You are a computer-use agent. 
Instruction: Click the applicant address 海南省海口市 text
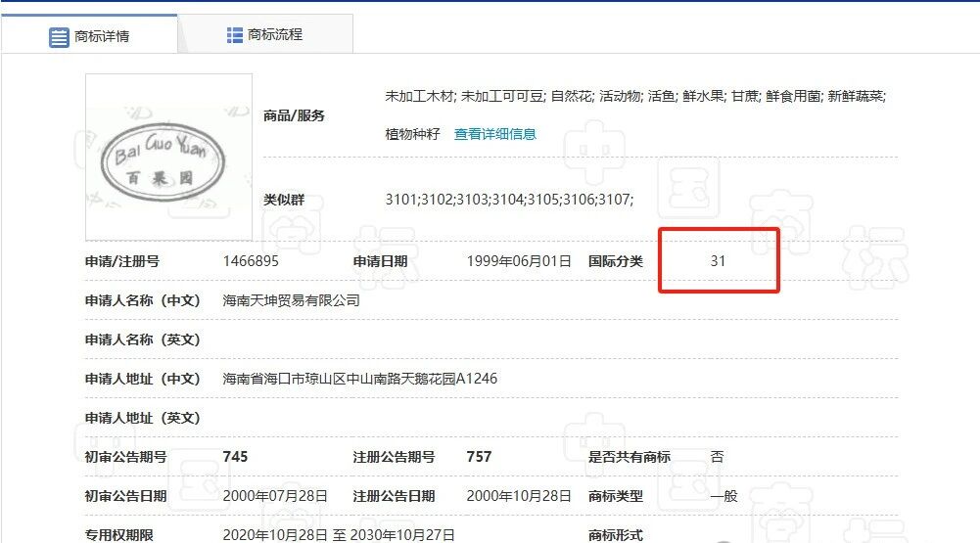tap(360, 379)
